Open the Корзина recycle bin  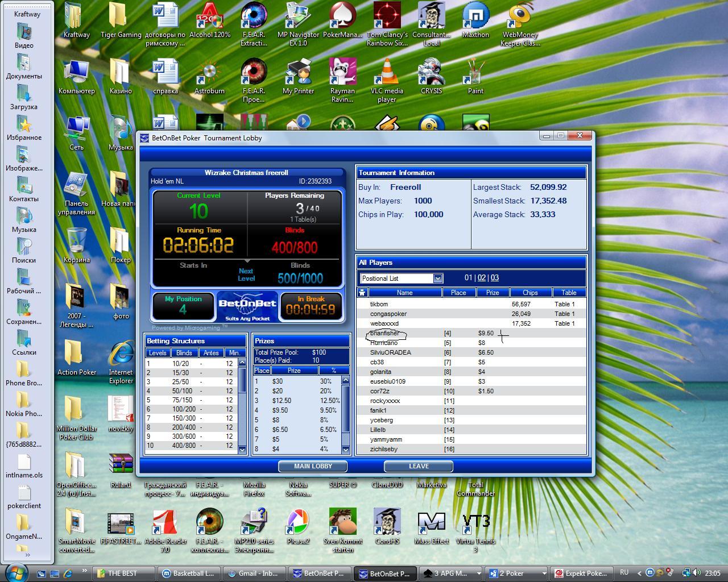[77, 246]
